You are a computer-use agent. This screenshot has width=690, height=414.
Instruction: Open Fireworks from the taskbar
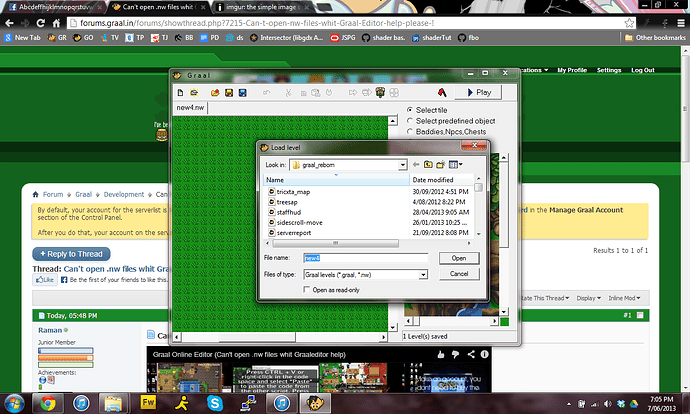[x=148, y=403]
